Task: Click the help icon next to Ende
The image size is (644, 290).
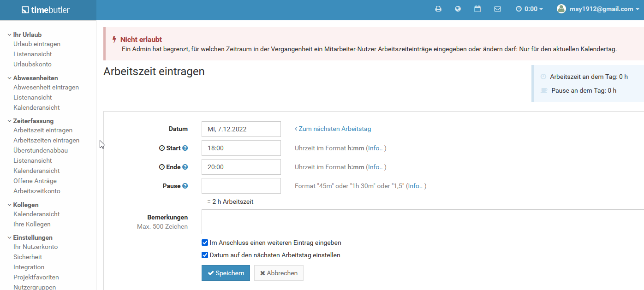Action: pos(185,167)
